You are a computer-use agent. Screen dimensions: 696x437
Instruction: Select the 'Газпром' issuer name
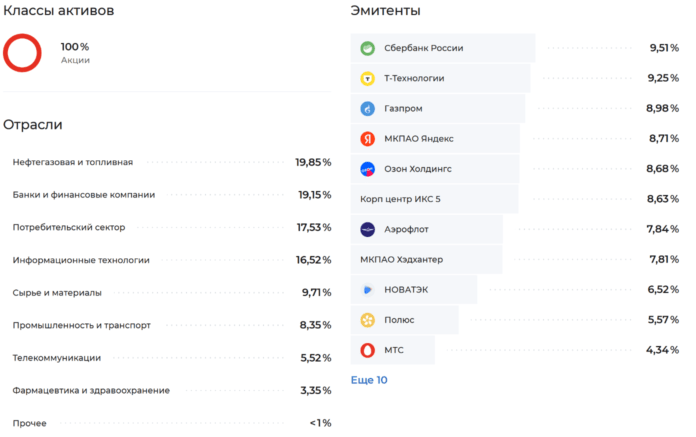click(x=403, y=108)
